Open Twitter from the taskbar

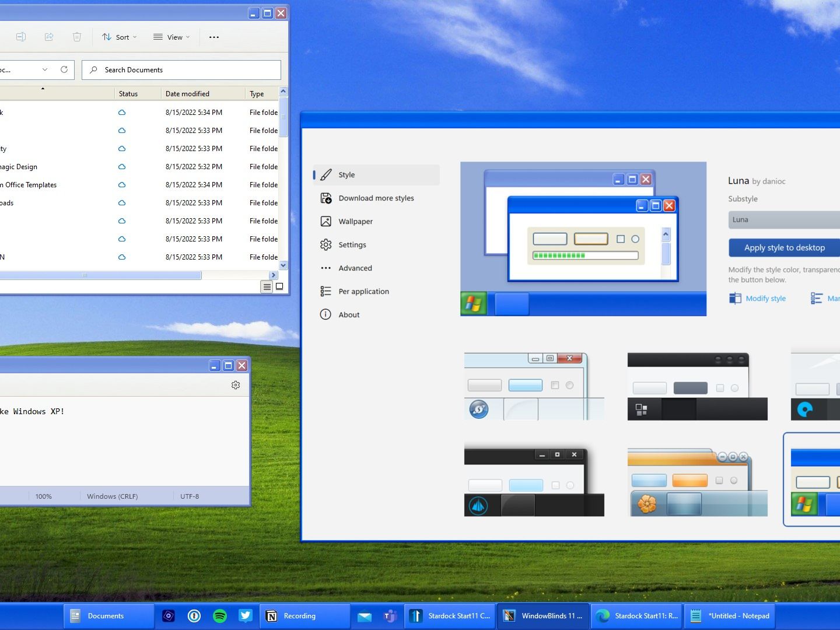(246, 616)
